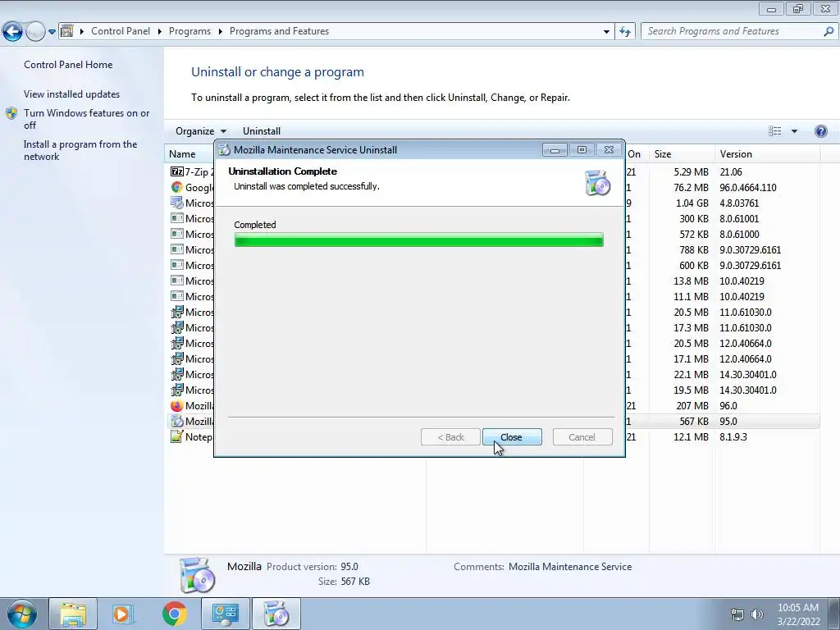Open the recent pages dropdown arrow
Screen dimensions: 840x630
tap(52, 32)
